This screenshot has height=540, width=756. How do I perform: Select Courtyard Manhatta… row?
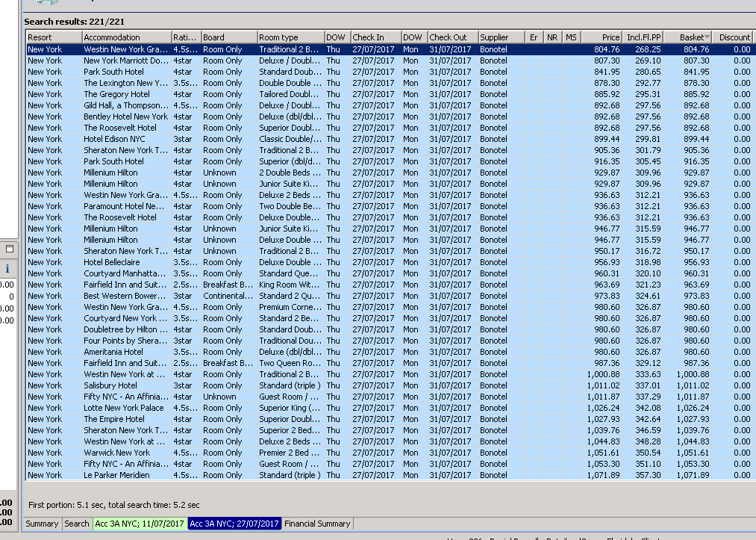389,273
